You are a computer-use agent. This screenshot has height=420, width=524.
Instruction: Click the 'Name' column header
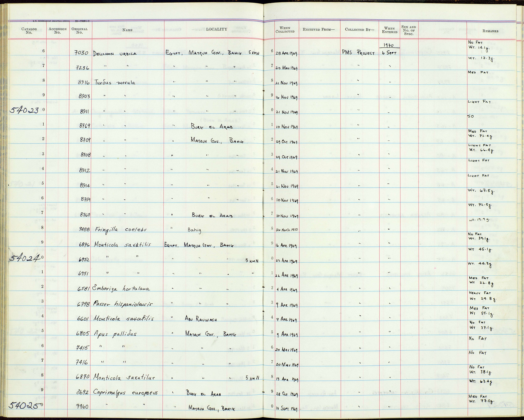coord(127,30)
